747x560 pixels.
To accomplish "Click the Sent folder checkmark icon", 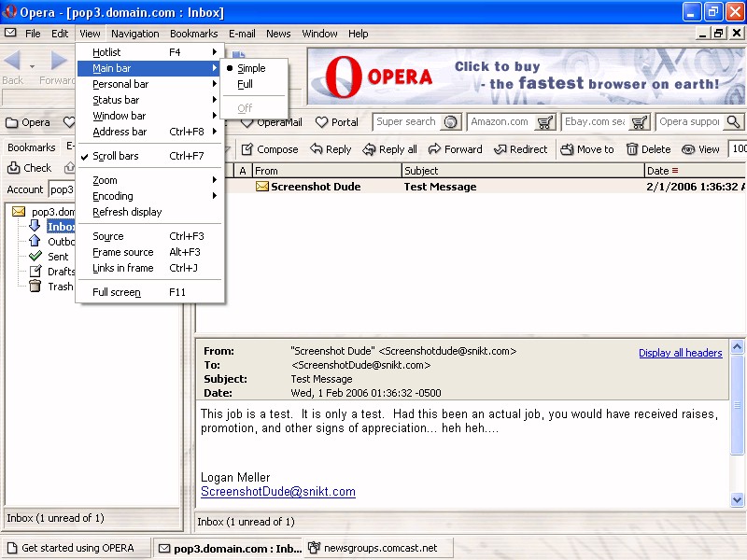I will (35, 256).
